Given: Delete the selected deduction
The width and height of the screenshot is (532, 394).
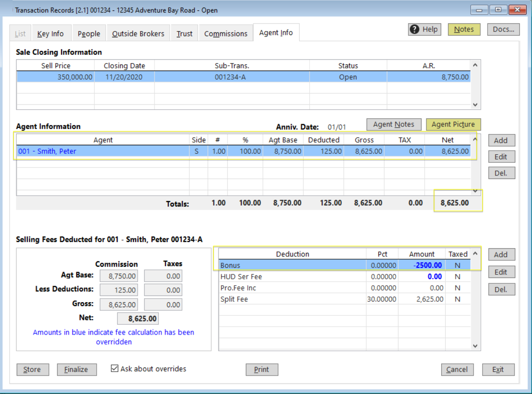Looking at the screenshot, I should (501, 289).
